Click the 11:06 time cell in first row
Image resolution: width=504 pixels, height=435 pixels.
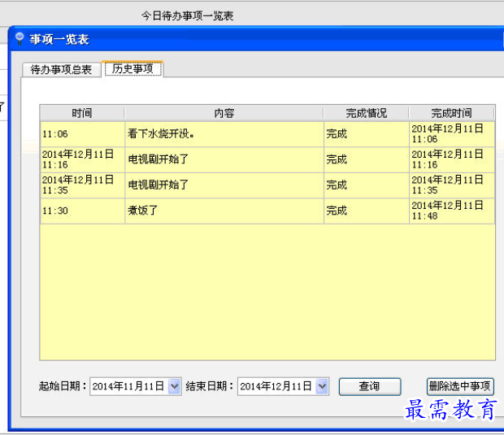55,134
